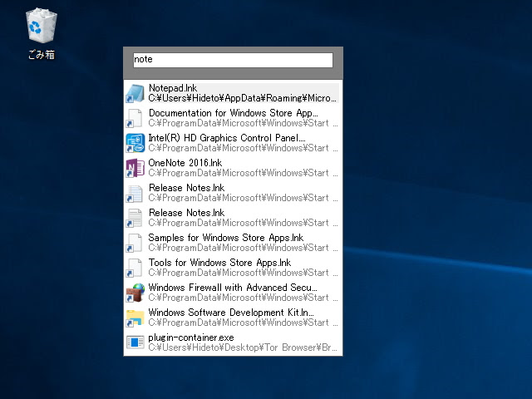Click the OneNote 2016 purple icon
The image size is (532, 399).
pyautogui.click(x=135, y=168)
